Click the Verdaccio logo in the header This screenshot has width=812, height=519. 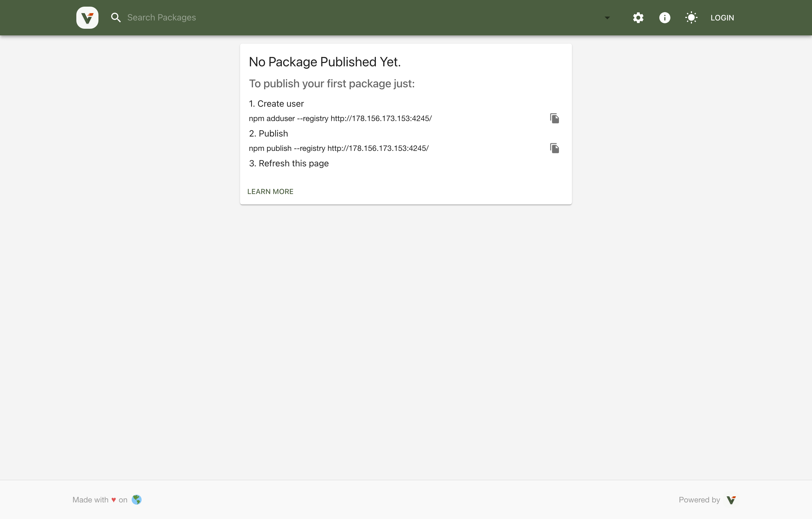(87, 17)
